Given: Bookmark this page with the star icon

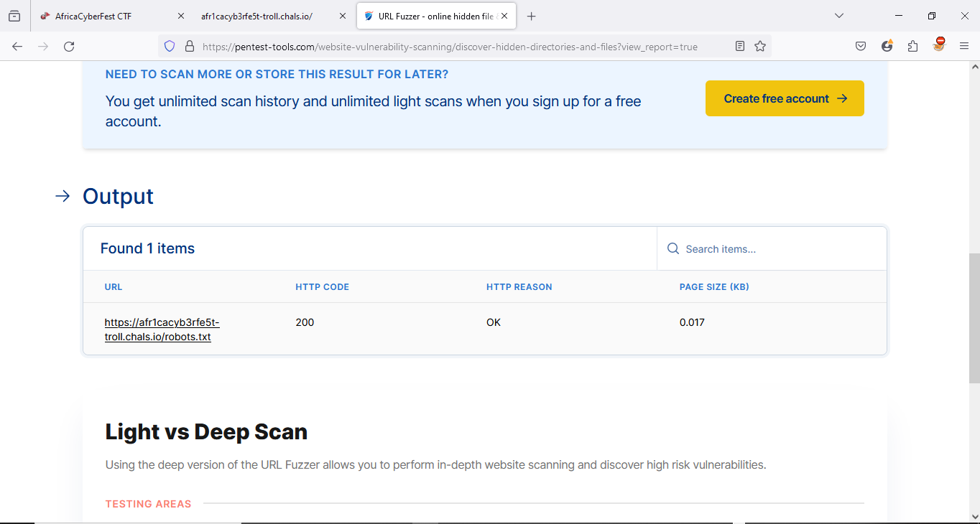Looking at the screenshot, I should tap(760, 47).
